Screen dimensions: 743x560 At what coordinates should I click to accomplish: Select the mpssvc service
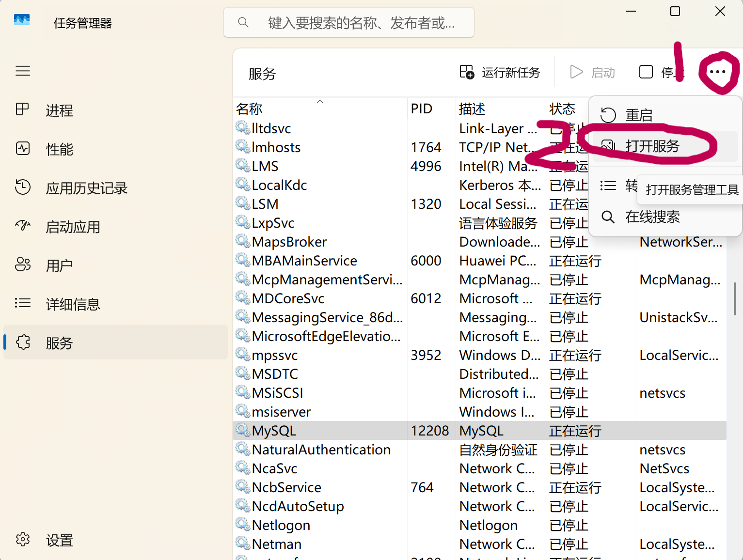480,355
